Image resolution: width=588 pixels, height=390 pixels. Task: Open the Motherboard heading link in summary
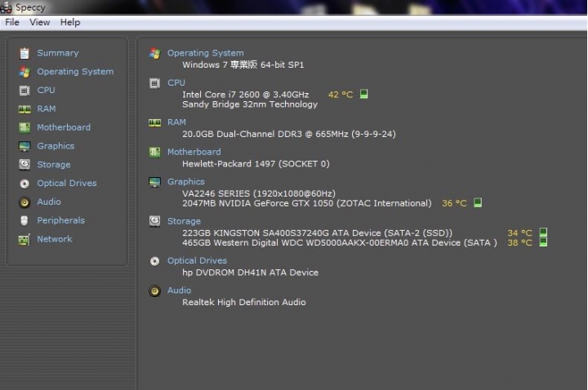coord(194,152)
